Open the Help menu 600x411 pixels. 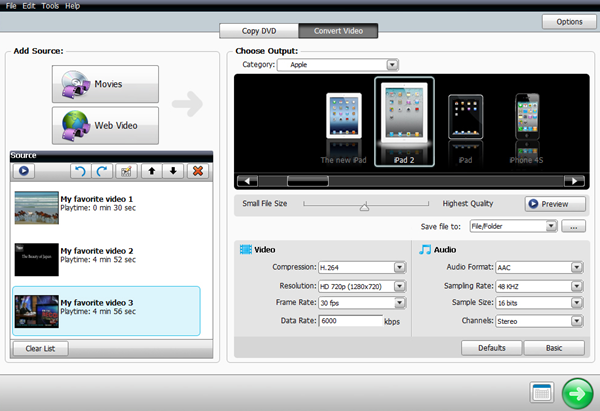(x=72, y=6)
